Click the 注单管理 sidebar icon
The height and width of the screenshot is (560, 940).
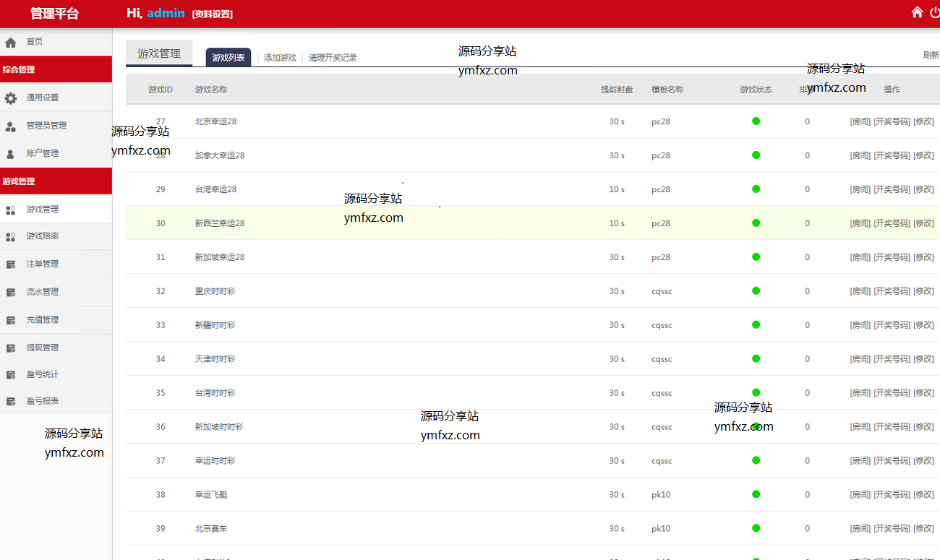point(11,264)
